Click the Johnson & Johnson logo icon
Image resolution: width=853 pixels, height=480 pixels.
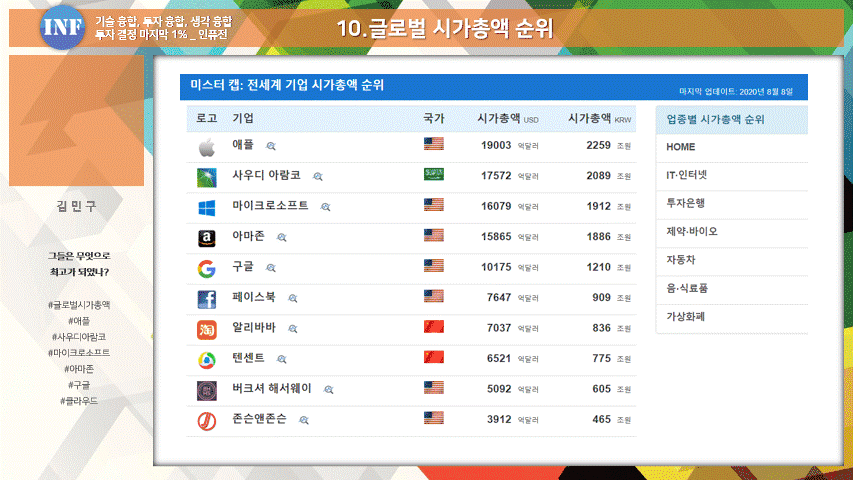pos(207,421)
